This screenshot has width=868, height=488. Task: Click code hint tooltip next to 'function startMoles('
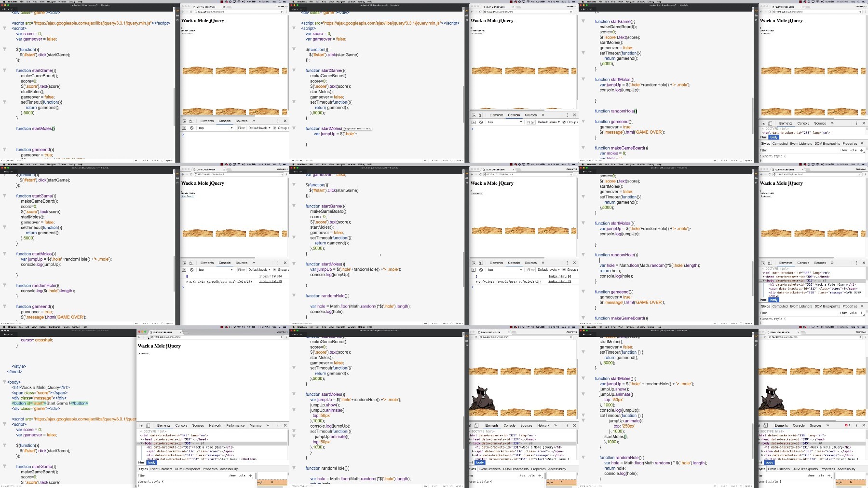pyautogui.click(x=357, y=129)
